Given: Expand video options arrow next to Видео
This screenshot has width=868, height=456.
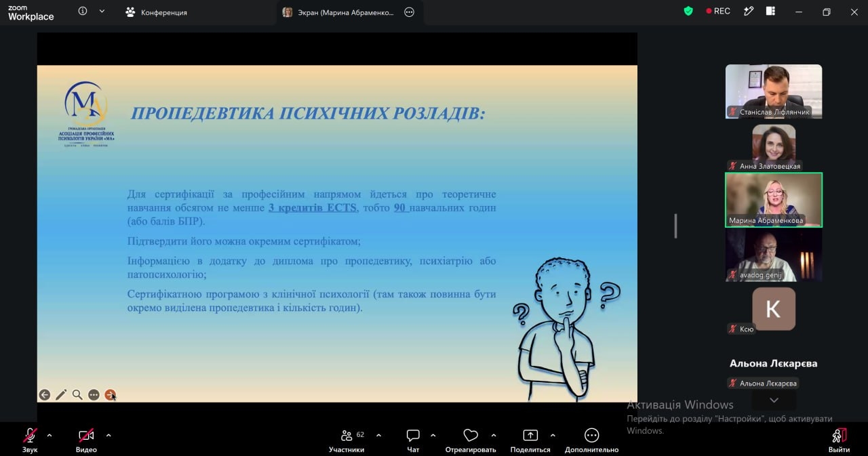Looking at the screenshot, I should point(108,435).
